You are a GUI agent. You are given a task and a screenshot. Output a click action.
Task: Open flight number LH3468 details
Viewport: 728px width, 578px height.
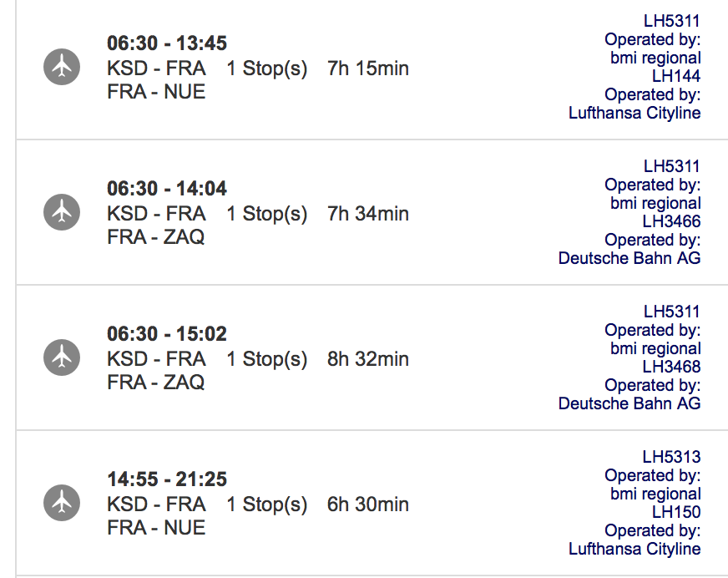click(x=671, y=367)
